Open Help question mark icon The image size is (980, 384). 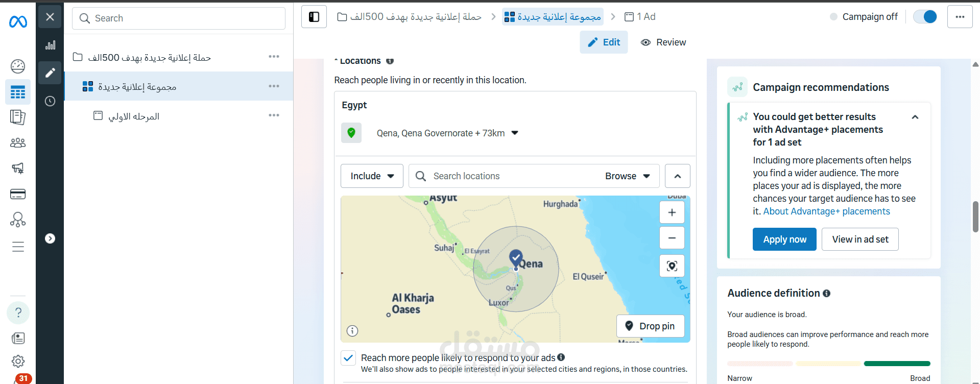click(18, 313)
